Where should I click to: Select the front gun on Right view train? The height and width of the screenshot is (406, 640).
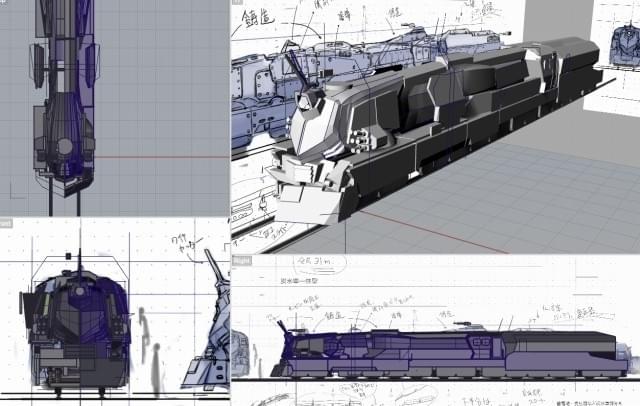[285, 326]
